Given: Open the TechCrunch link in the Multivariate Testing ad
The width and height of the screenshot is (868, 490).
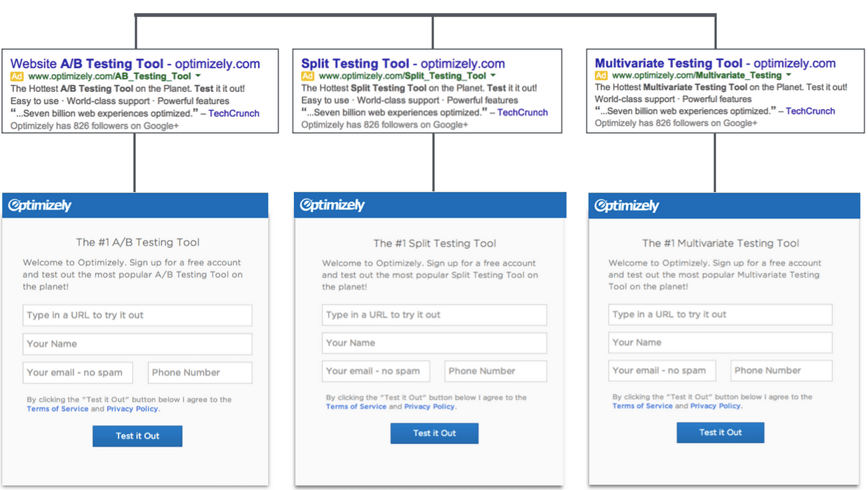Looking at the screenshot, I should click(810, 111).
